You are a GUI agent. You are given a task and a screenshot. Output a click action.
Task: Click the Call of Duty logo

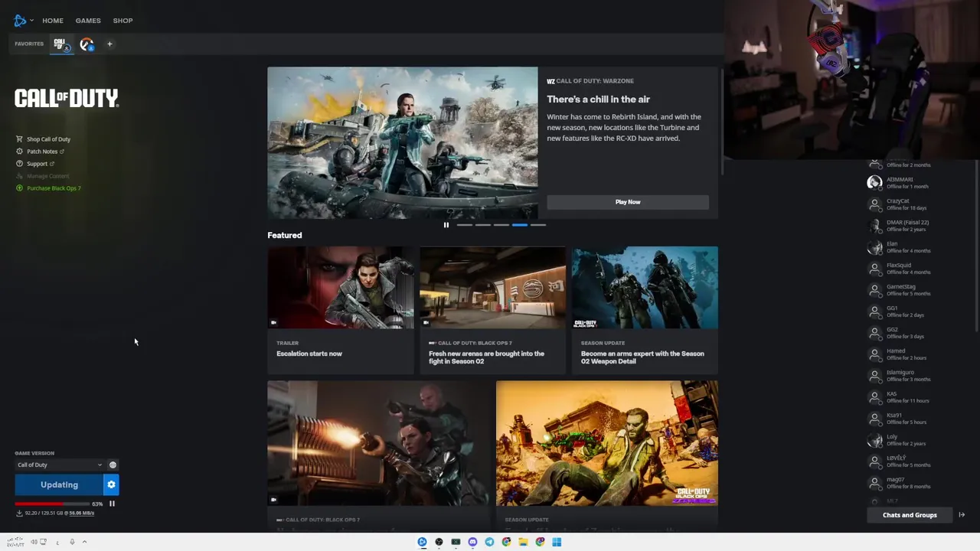67,98
